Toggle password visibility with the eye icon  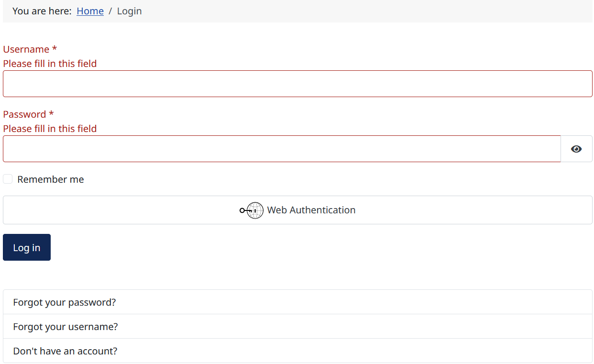tap(576, 149)
